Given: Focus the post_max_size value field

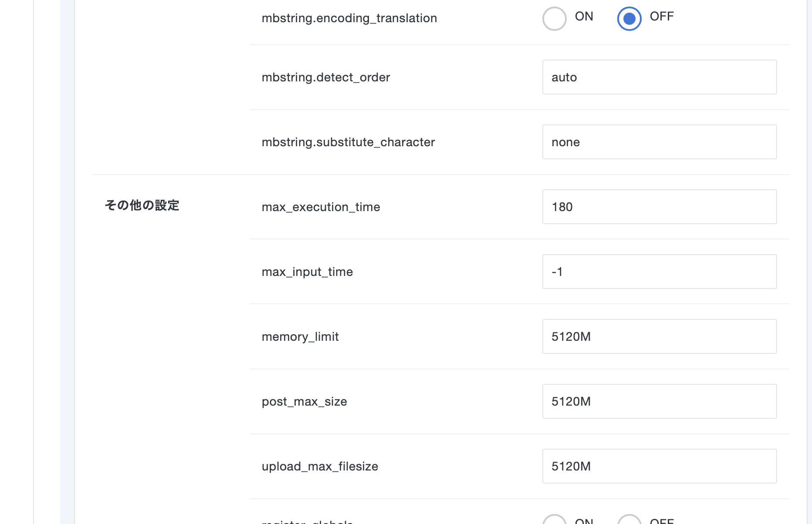Looking at the screenshot, I should 659,401.
